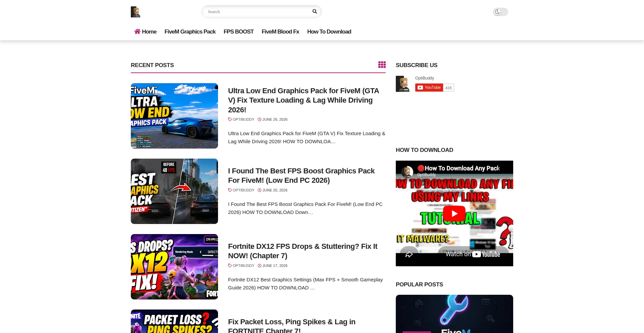
Task: Open the Packet Loss Ping Spikes thumbnail
Action: (x=174, y=321)
